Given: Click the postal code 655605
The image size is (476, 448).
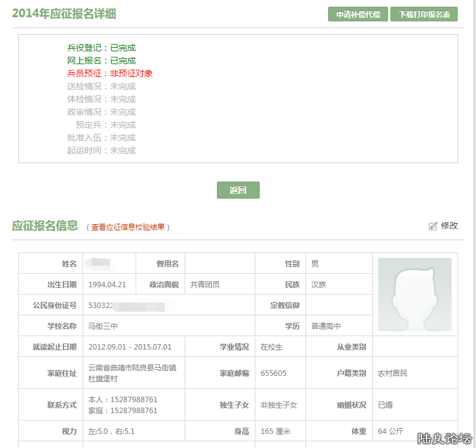Looking at the screenshot, I should pos(274,373).
